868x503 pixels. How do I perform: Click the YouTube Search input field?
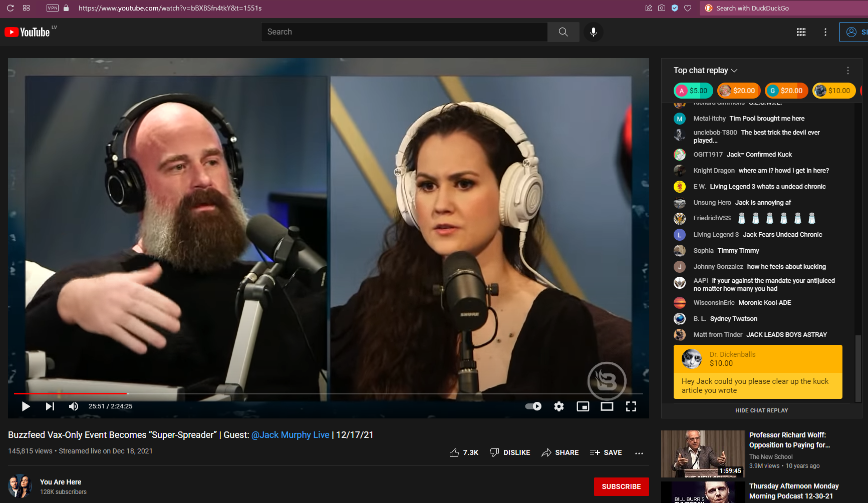coord(404,32)
